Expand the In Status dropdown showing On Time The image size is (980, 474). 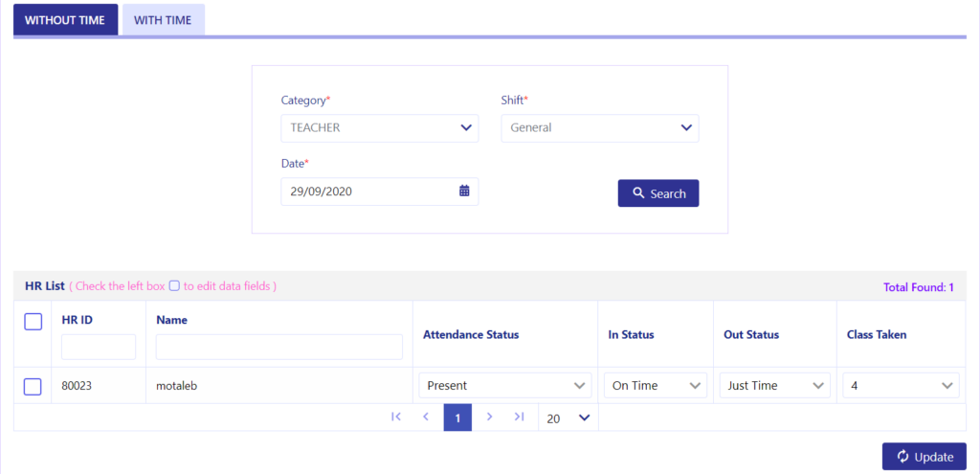655,385
